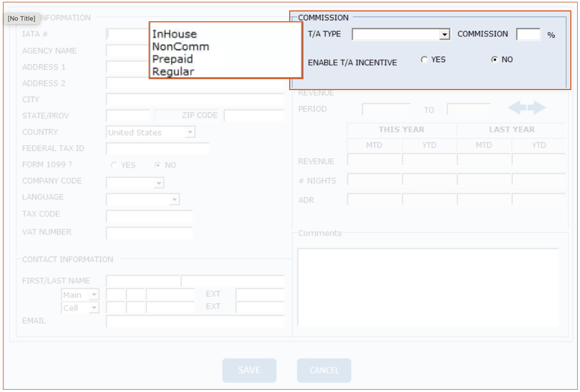Expand the LANGUAGE dropdown
This screenshot has width=580, height=392.
coord(174,200)
